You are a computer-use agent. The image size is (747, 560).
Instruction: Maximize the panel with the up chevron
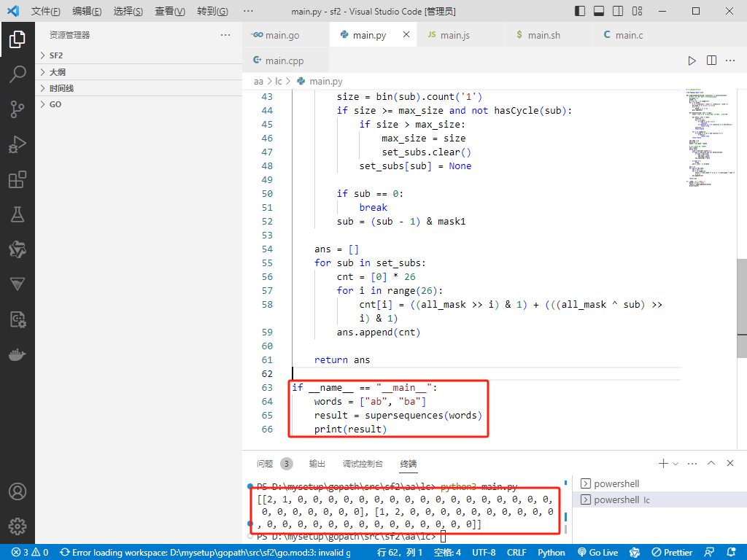711,463
